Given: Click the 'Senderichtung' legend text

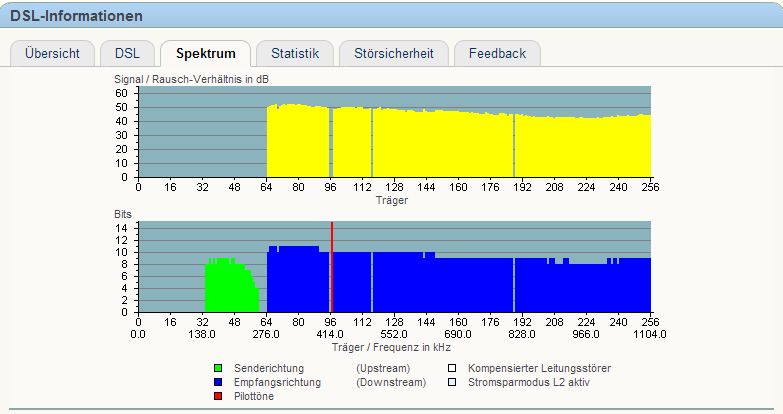Looking at the screenshot, I should pyautogui.click(x=269, y=369).
